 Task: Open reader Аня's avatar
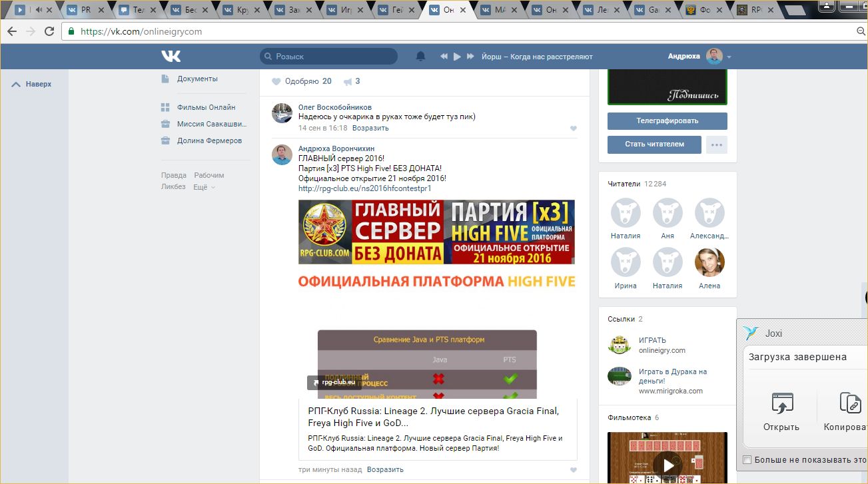click(667, 213)
